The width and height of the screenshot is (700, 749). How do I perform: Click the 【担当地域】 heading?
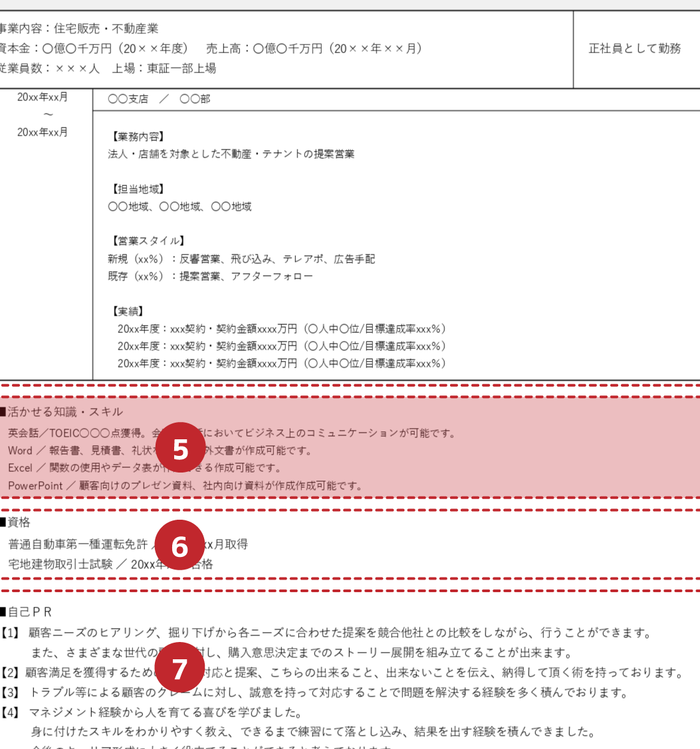[x=136, y=189]
